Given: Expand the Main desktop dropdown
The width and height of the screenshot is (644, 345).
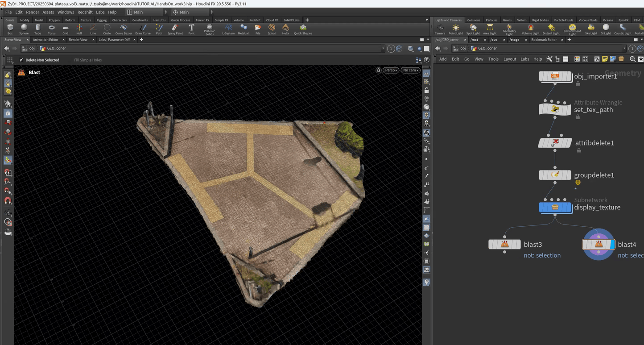Looking at the screenshot, I should [x=147, y=12].
